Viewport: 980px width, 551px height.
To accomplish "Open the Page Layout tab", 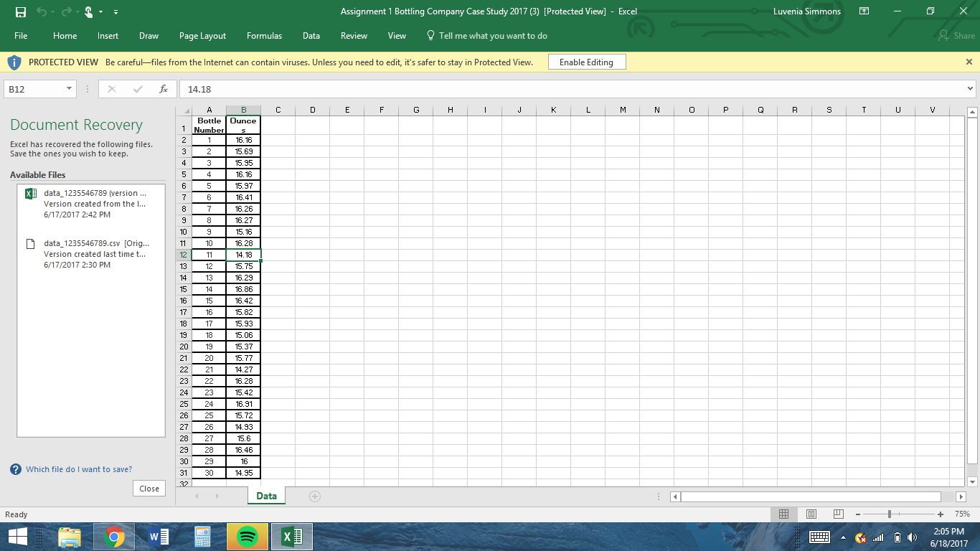I will [202, 36].
